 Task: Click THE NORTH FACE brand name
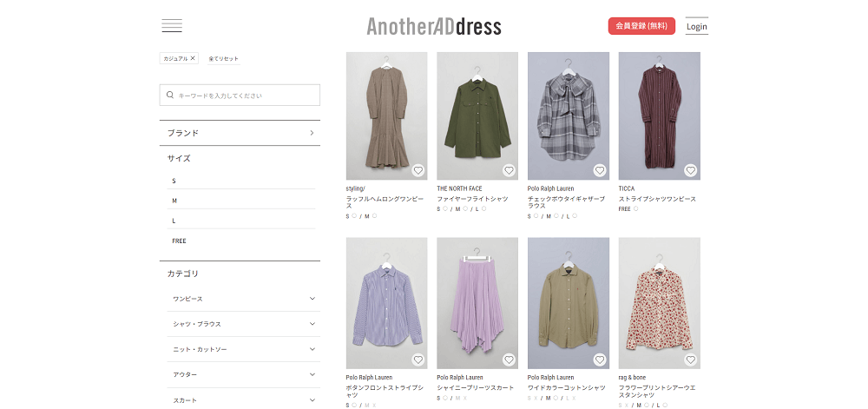(459, 188)
